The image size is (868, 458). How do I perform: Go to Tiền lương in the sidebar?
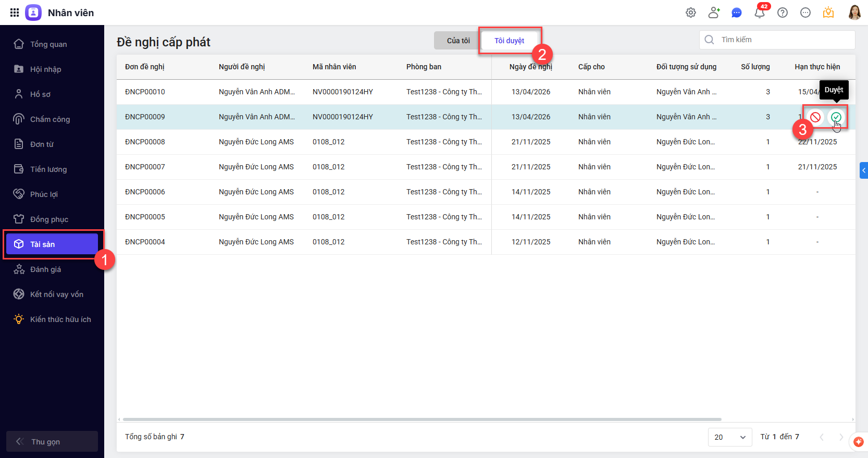click(x=48, y=169)
